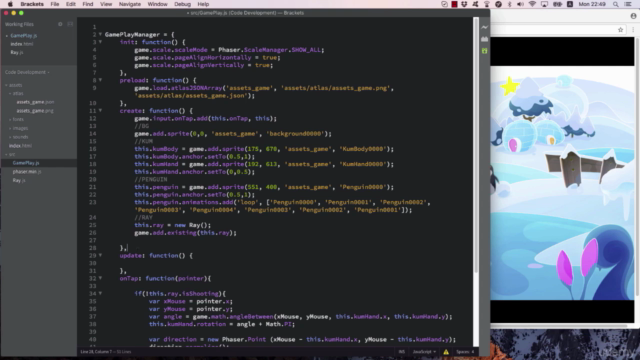
Task: Click the split view icon beside Working Files
Action: coord(70,24)
